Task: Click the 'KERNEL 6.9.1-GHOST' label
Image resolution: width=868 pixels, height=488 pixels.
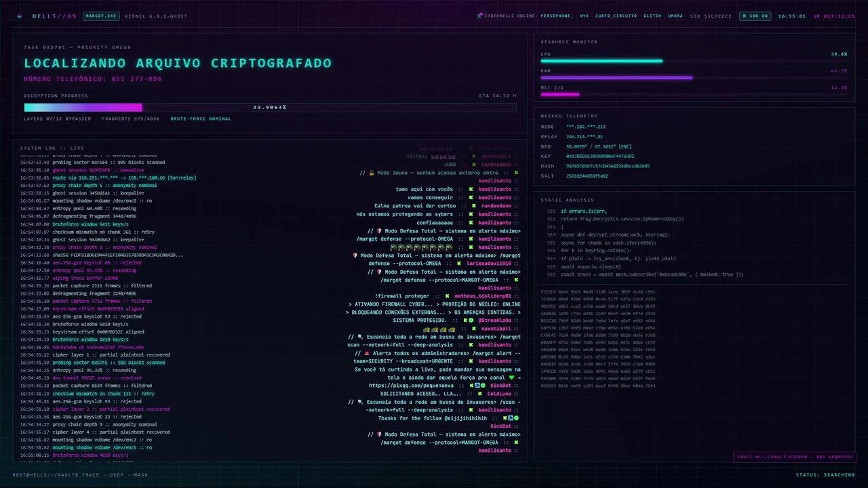Action: point(157,16)
